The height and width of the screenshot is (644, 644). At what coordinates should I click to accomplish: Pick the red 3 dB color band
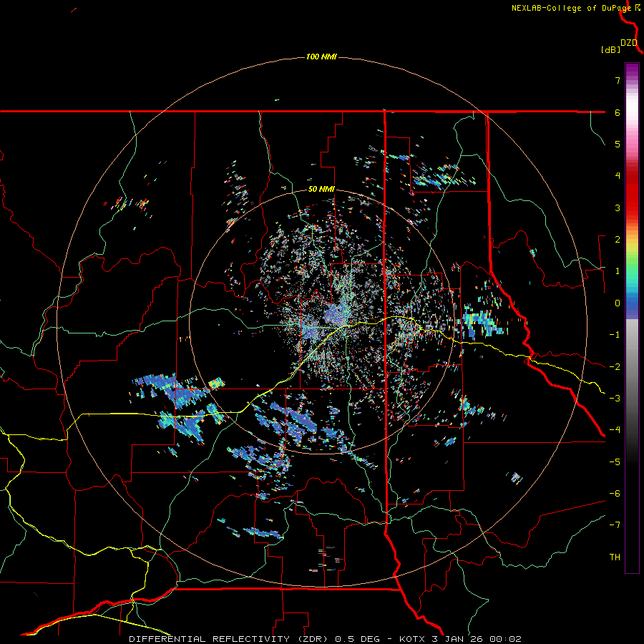[632, 208]
